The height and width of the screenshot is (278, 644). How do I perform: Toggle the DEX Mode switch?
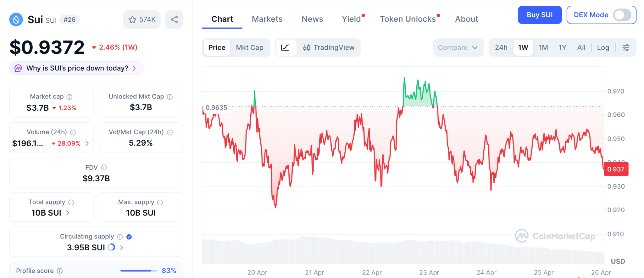[x=622, y=15]
